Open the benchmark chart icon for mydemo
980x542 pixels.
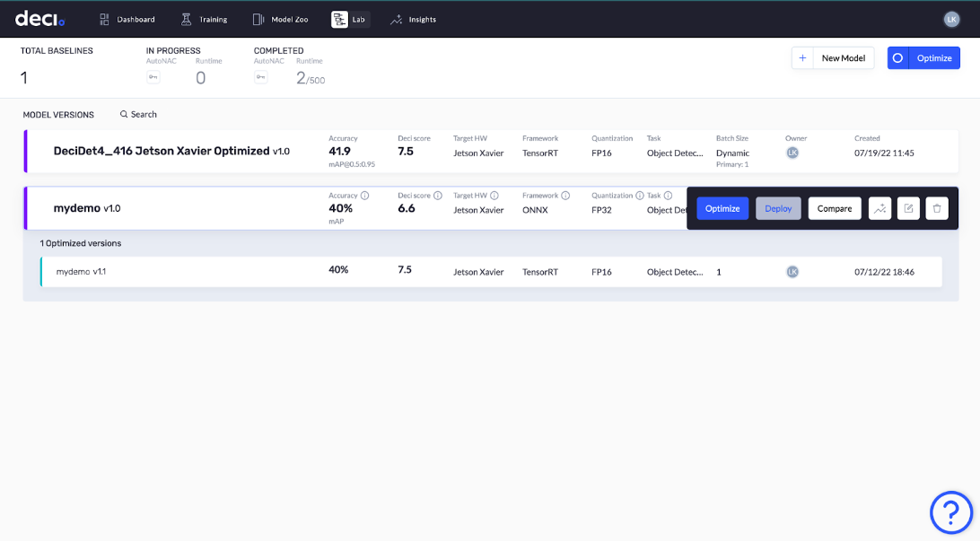click(x=879, y=207)
